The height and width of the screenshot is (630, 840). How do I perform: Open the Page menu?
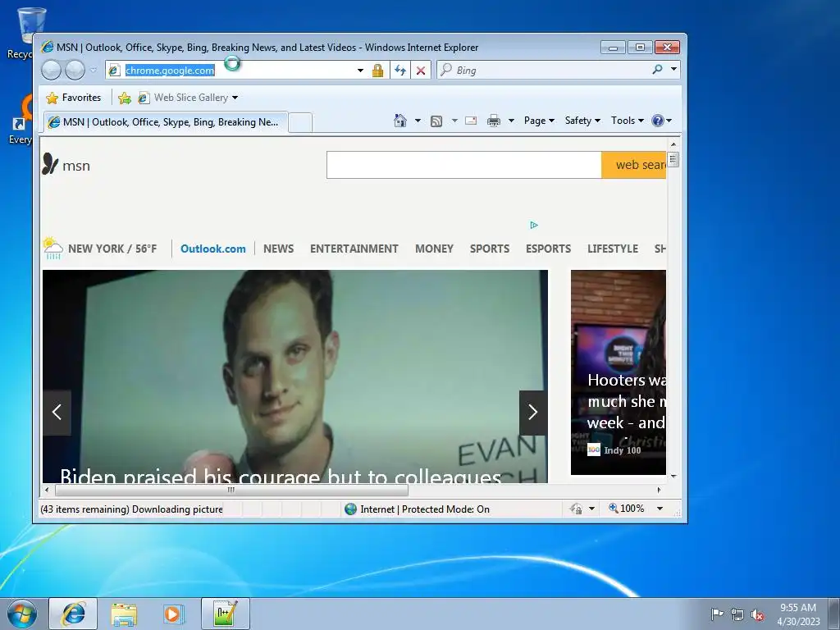coord(539,121)
